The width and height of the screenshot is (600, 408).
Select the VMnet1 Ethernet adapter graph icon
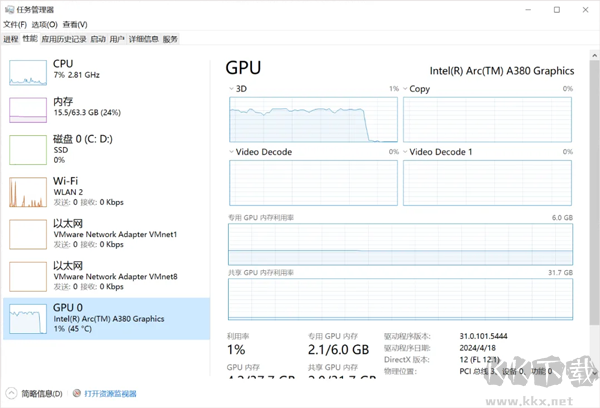tap(28, 233)
